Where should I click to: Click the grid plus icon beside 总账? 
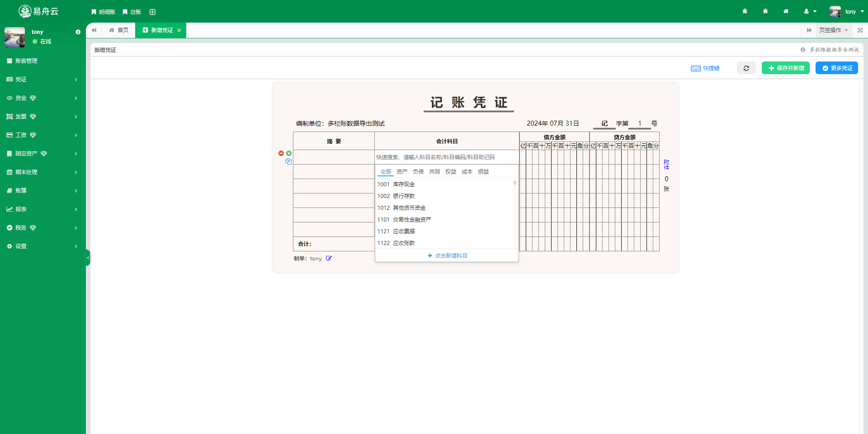[x=152, y=12]
